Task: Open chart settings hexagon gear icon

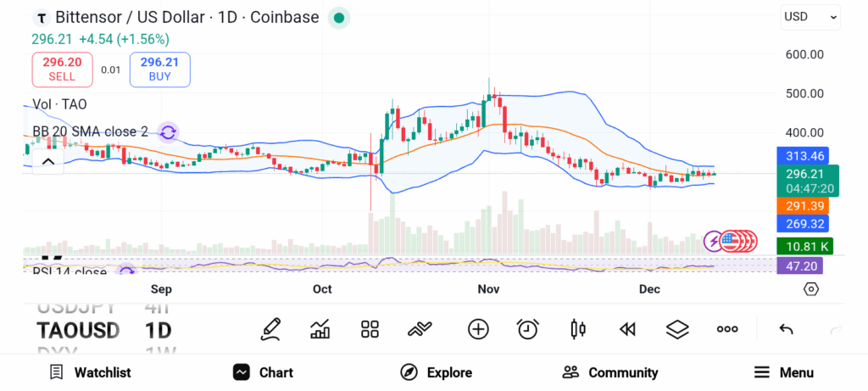Action: (x=811, y=289)
